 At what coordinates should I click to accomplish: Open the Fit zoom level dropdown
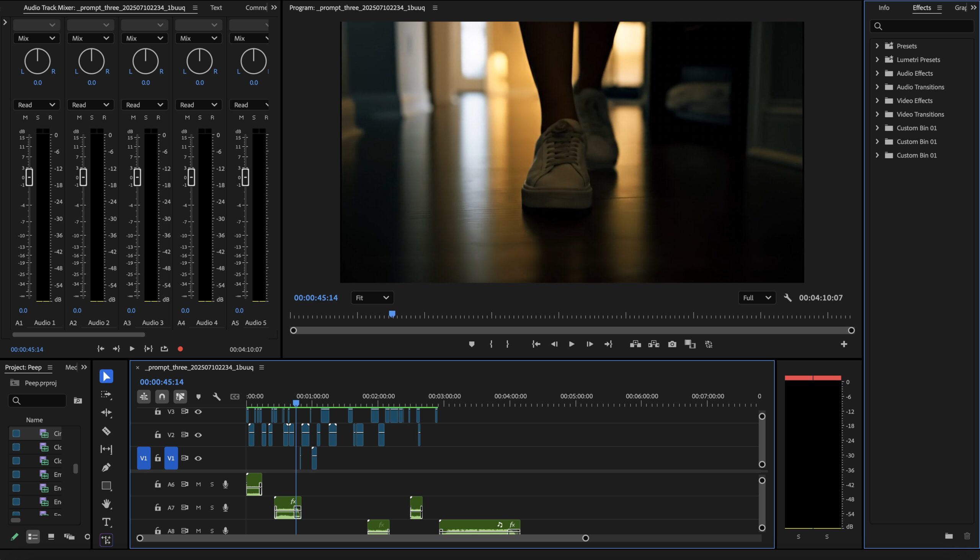[372, 298]
